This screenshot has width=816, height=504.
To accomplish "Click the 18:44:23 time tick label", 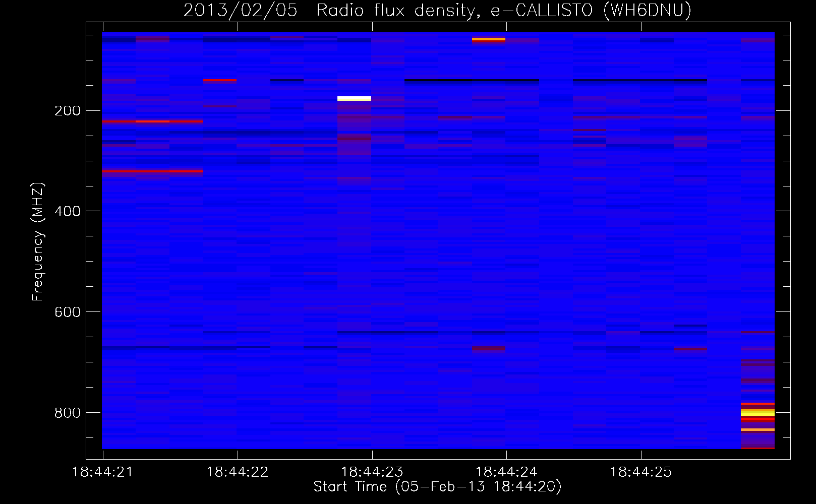I will (372, 472).
